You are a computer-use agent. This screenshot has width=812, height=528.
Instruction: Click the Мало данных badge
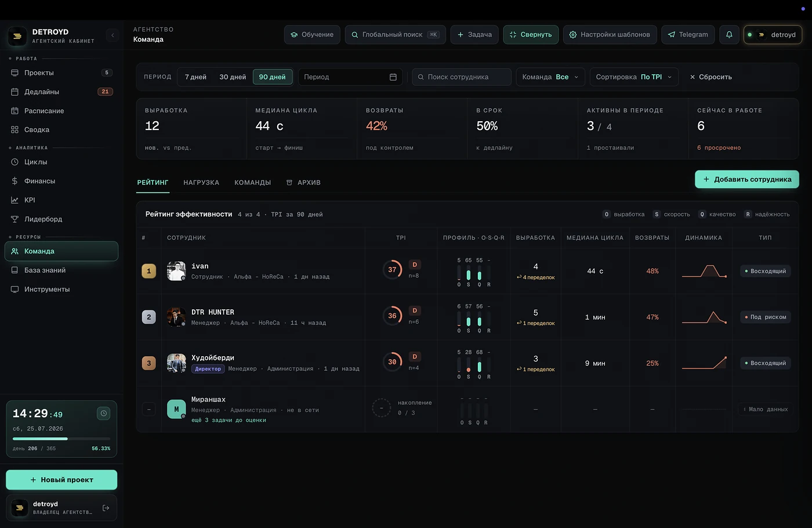(x=765, y=409)
